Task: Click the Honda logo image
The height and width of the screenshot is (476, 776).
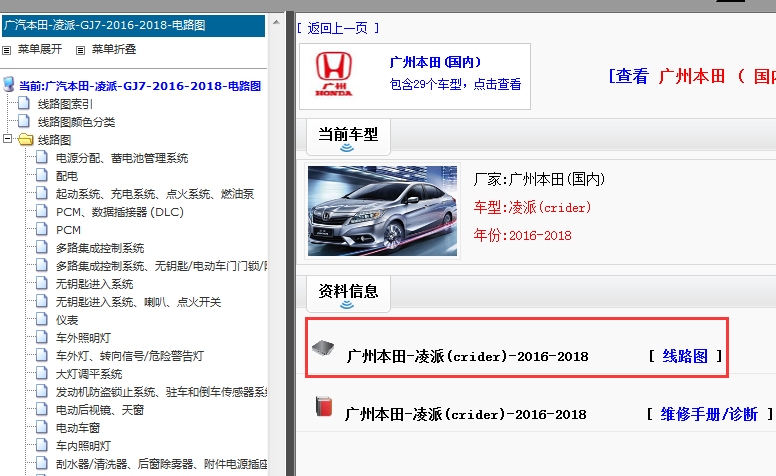Action: [x=334, y=74]
